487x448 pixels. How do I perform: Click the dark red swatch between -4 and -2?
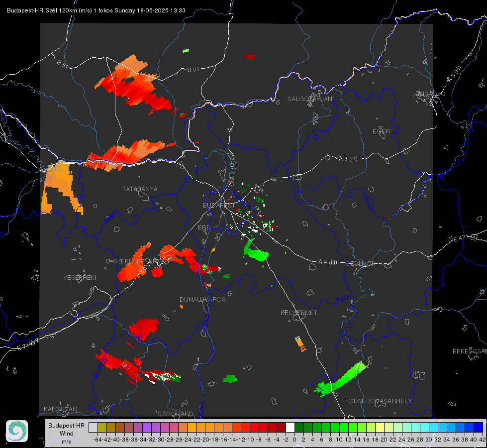pos(282,428)
